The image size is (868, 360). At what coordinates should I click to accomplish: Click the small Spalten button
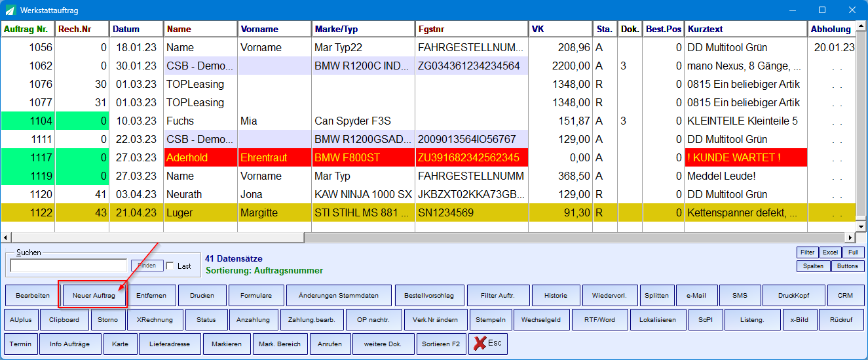click(x=814, y=266)
